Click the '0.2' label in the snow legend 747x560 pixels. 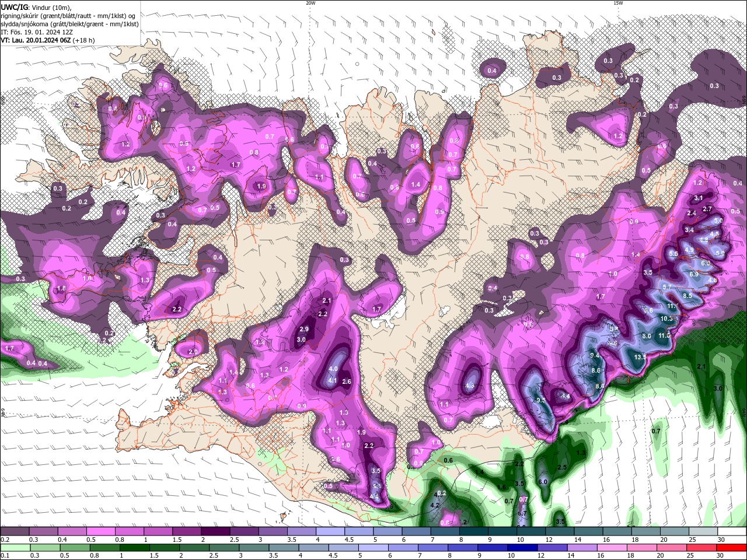coord(5,540)
